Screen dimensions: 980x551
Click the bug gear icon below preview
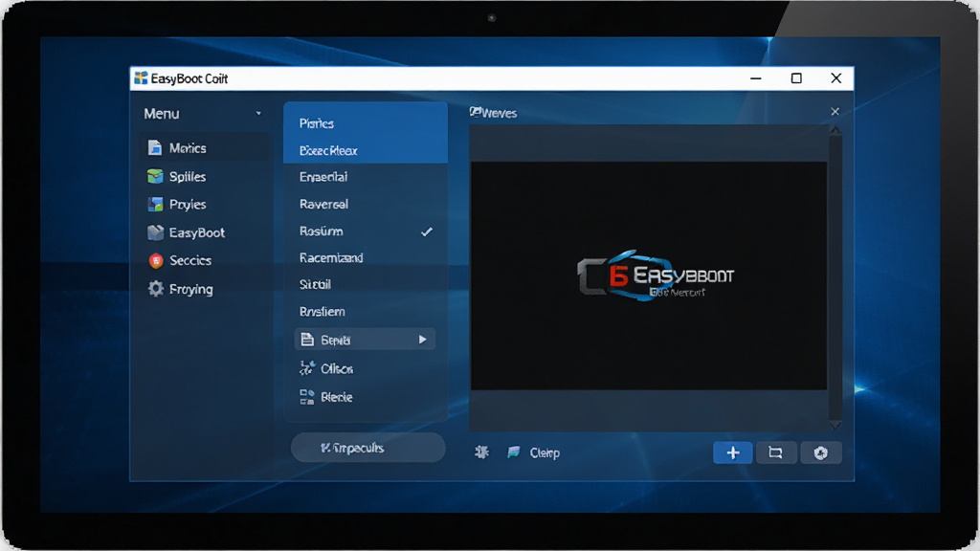click(x=481, y=452)
